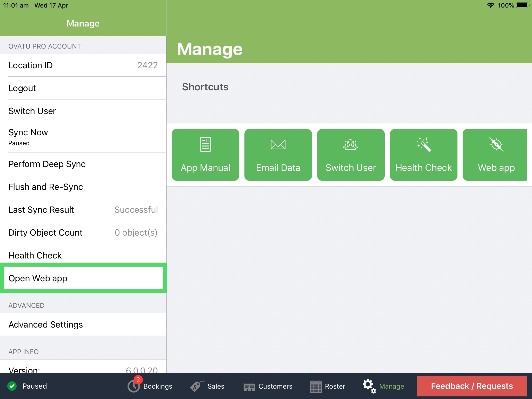Select Health Check in the sidebar list
Screen dimensions: 532x399
83,255
